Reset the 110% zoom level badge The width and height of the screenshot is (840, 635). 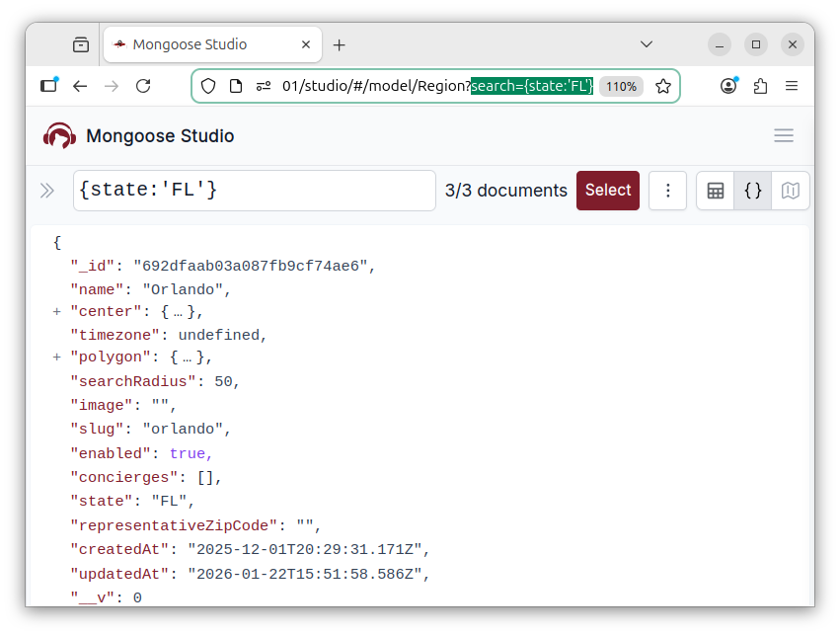[621, 86]
